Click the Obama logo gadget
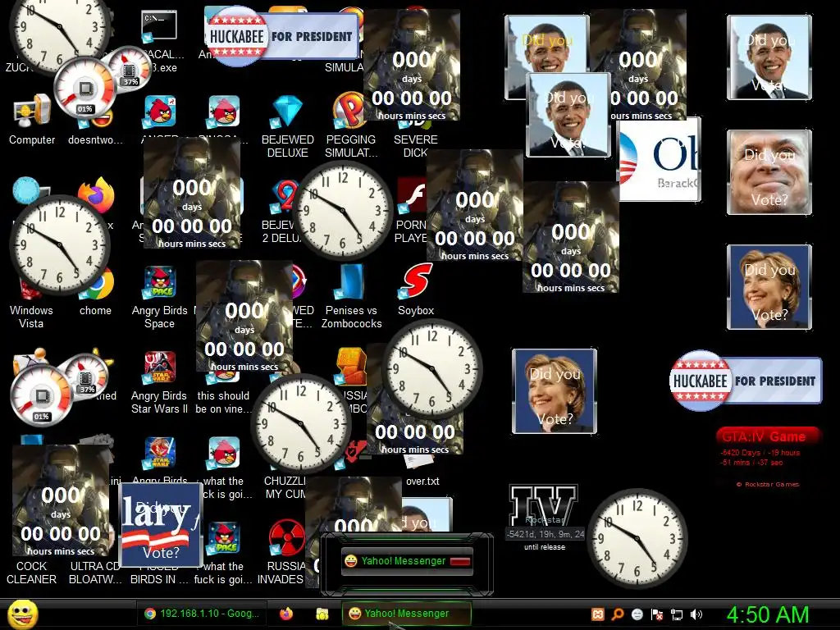840x630 pixels. [x=660, y=160]
